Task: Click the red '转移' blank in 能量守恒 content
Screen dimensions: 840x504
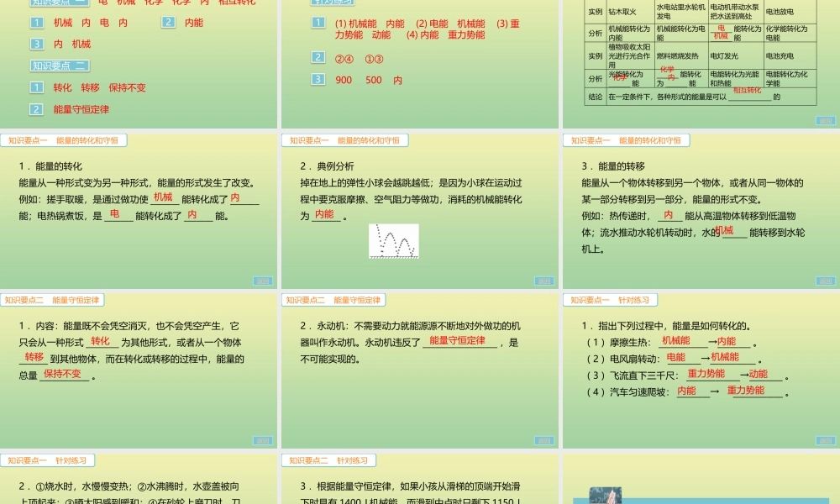Action: [34, 357]
